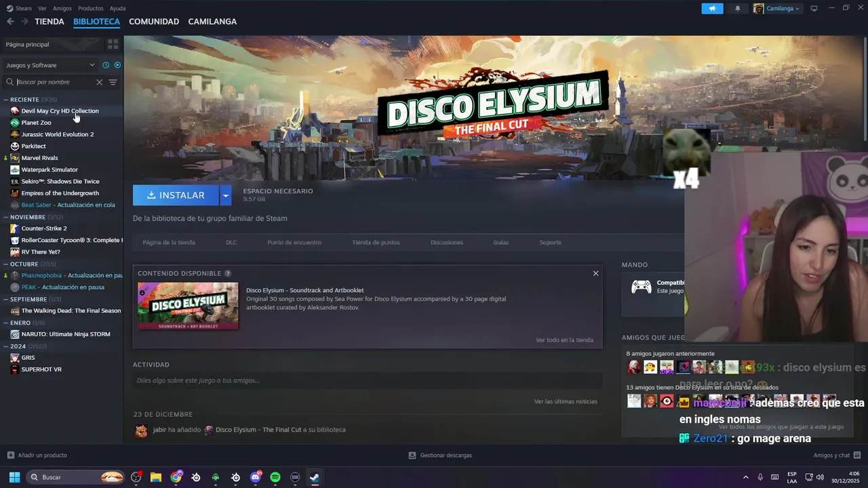Click the activity comment input field

pos(367,380)
